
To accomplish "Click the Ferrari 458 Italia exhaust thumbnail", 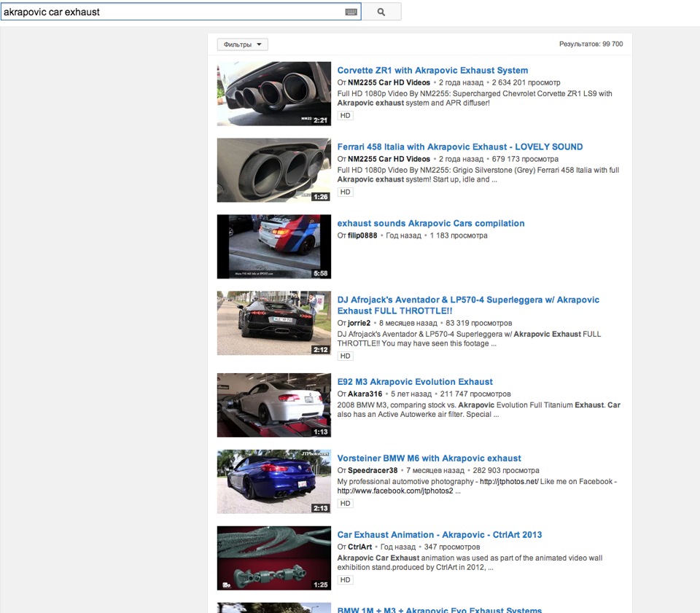I will click(274, 170).
